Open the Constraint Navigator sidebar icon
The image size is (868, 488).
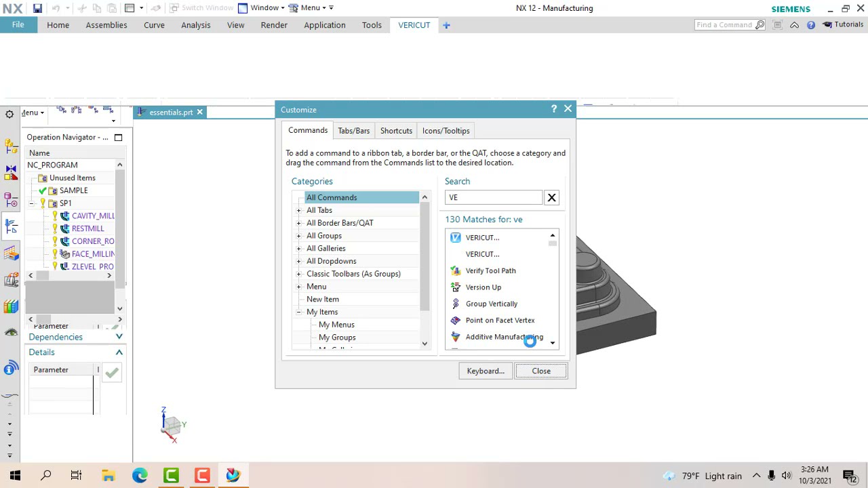coord(11,173)
